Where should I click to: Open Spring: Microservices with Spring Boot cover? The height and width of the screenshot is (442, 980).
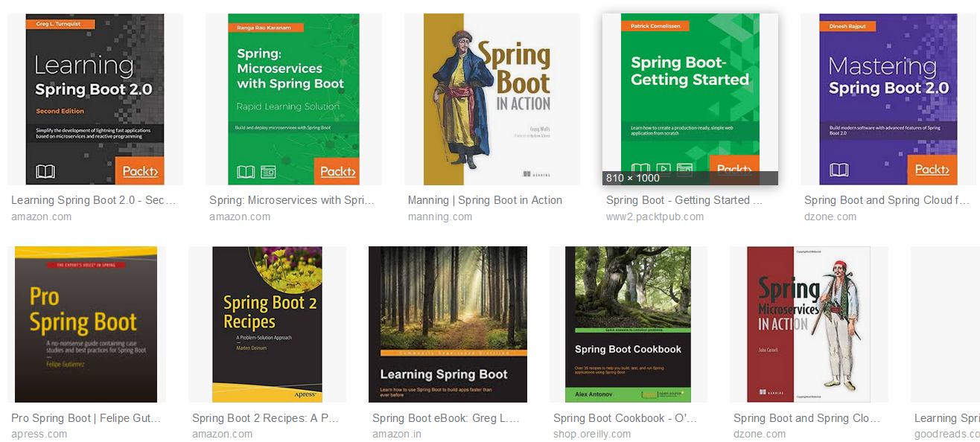point(293,99)
